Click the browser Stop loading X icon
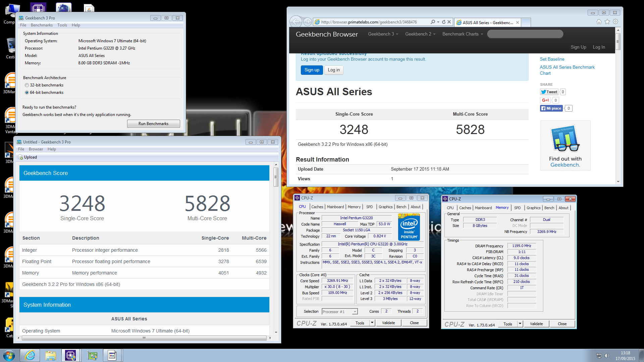Image resolution: width=644 pixels, height=362 pixels. (449, 22)
